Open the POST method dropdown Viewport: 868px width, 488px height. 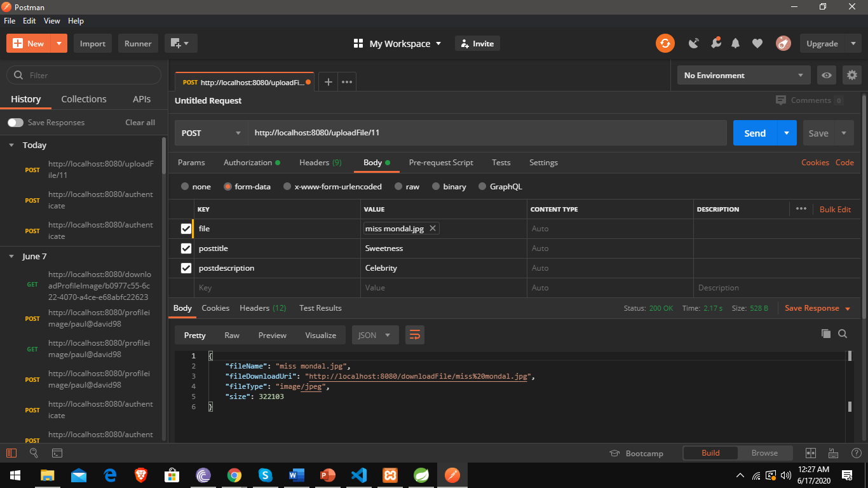tap(211, 133)
